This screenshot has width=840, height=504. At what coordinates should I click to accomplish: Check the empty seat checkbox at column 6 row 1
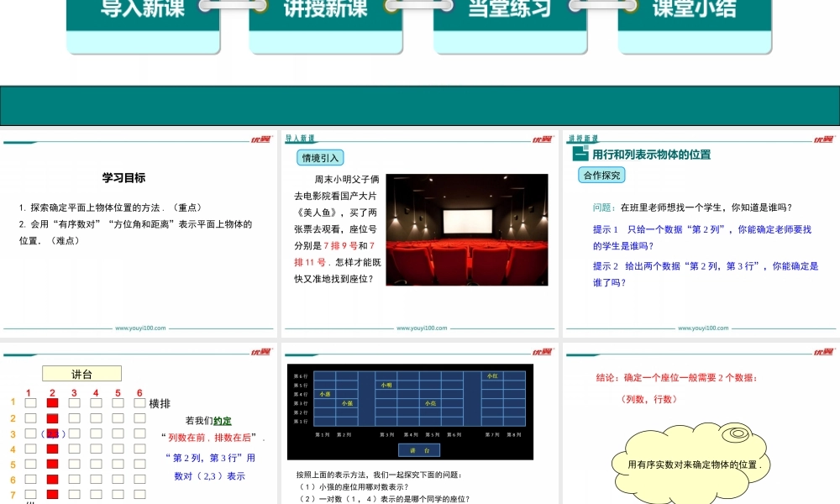click(139, 403)
